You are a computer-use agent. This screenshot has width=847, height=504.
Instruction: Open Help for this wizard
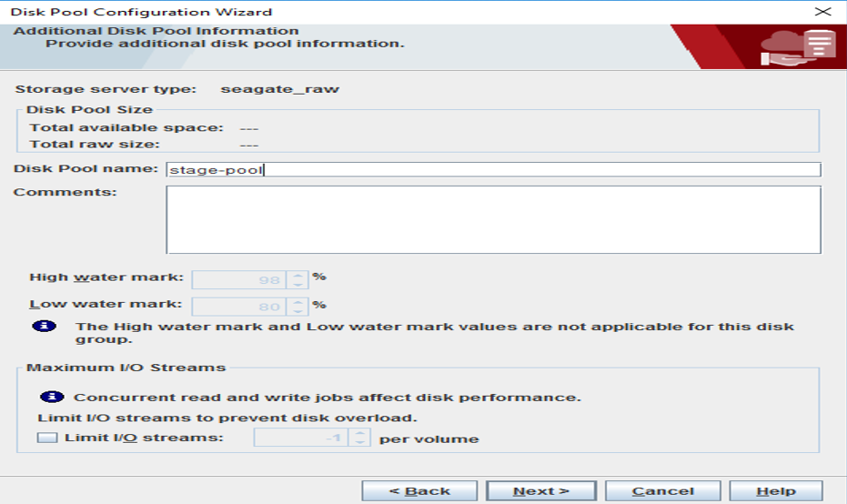777,491
